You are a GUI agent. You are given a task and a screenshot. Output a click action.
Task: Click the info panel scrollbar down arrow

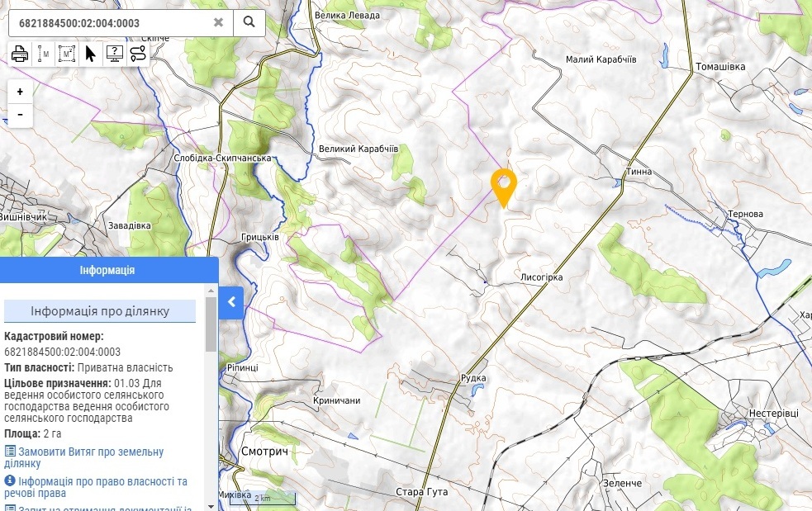(211, 506)
